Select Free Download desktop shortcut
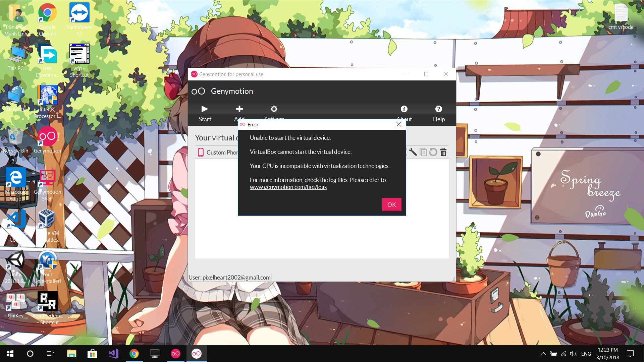 pyautogui.click(x=47, y=61)
